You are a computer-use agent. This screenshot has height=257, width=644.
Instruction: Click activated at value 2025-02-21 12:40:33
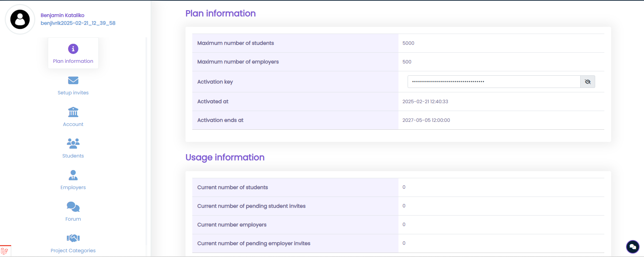pyautogui.click(x=425, y=102)
